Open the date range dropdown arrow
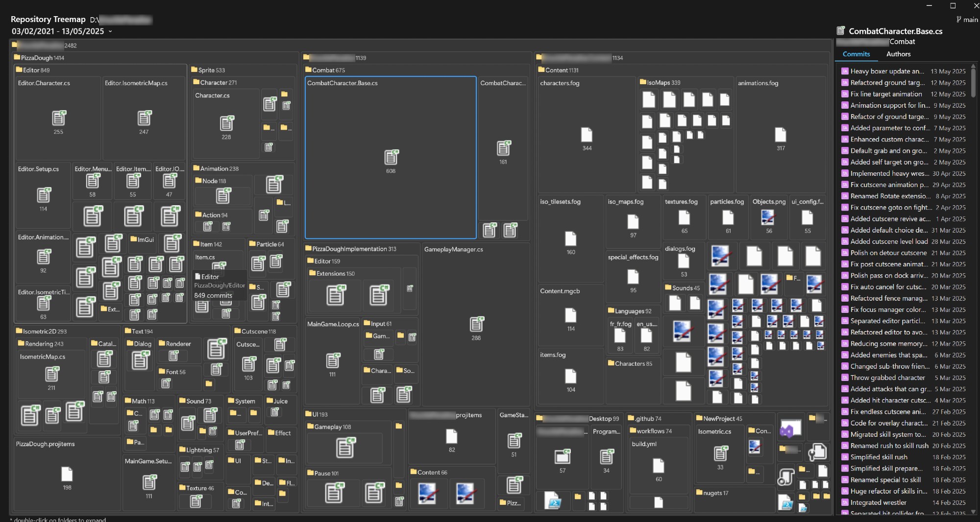This screenshot has height=522, width=980. click(x=110, y=31)
